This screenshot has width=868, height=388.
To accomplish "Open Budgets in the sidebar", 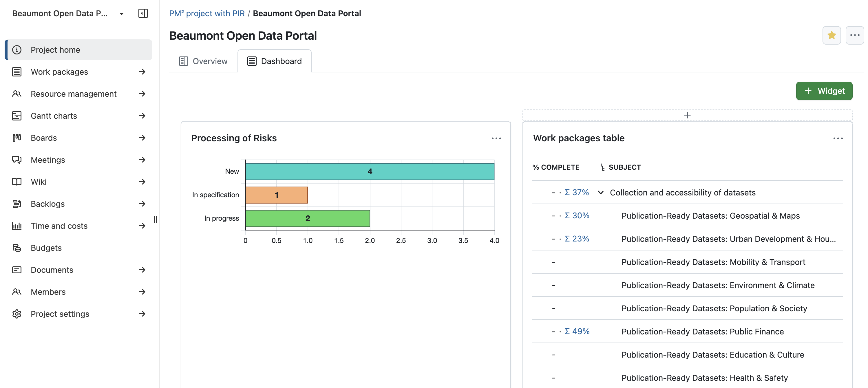I will [79, 248].
